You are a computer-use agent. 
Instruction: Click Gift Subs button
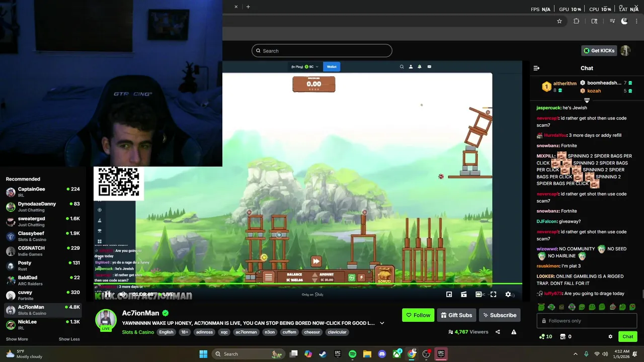(x=456, y=315)
